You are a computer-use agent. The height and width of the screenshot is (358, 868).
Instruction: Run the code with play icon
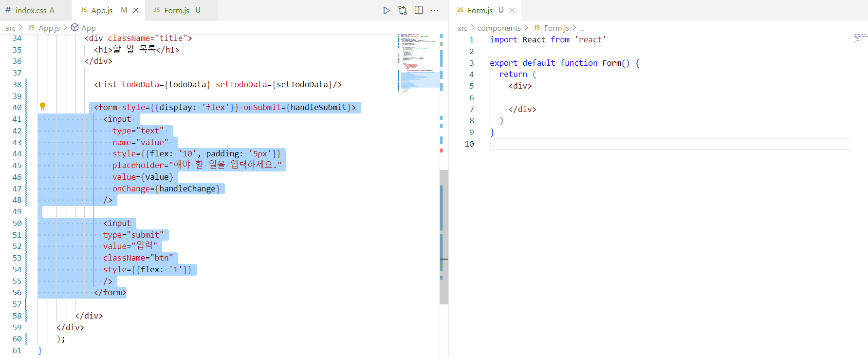pyautogui.click(x=387, y=10)
